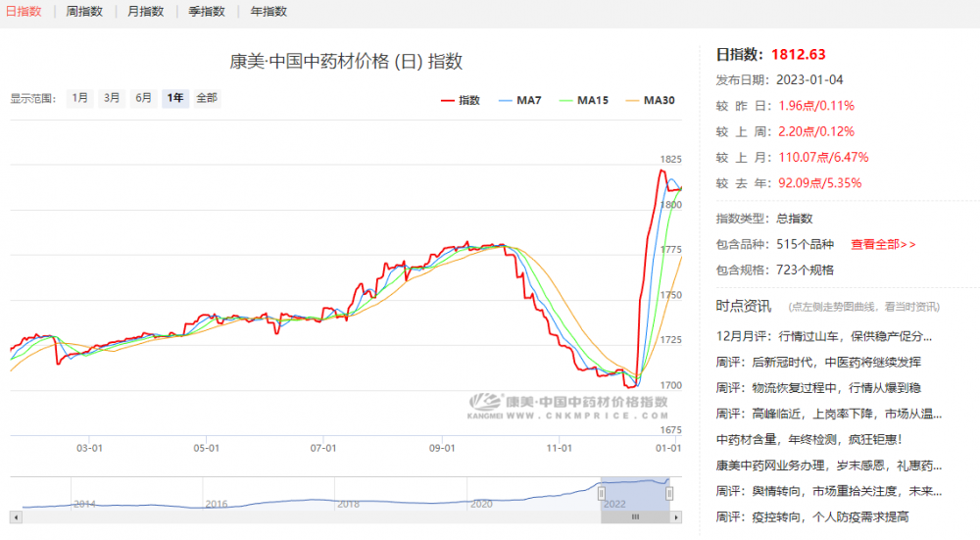Open the 周指数 tab

[84, 11]
